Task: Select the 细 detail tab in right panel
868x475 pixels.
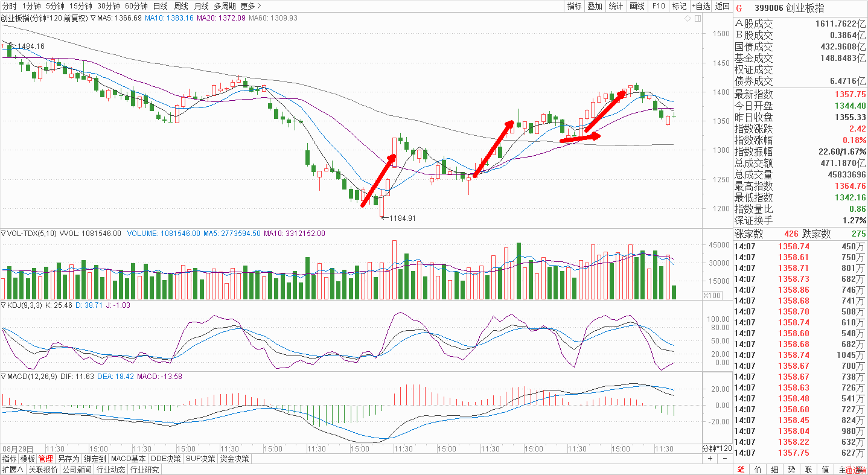Action: point(774,470)
